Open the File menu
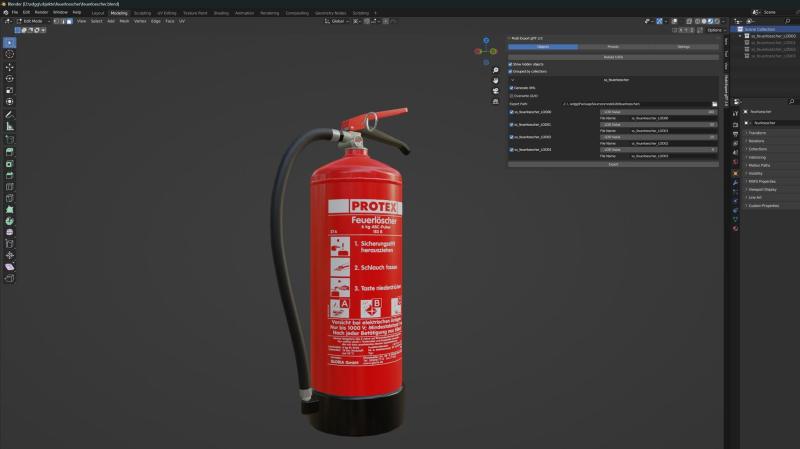The image size is (800, 449). [15, 12]
